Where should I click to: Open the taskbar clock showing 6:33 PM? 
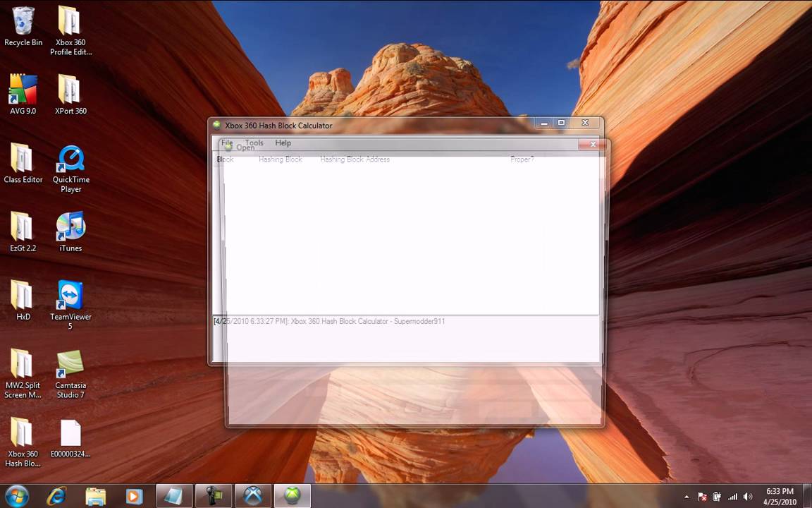click(780, 496)
